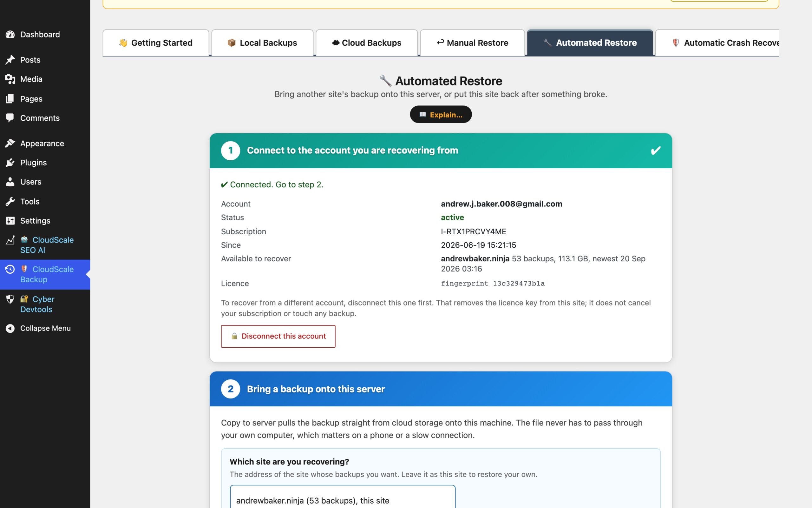
Task: Click the Cyber Devtools shield icon
Action: click(10, 299)
